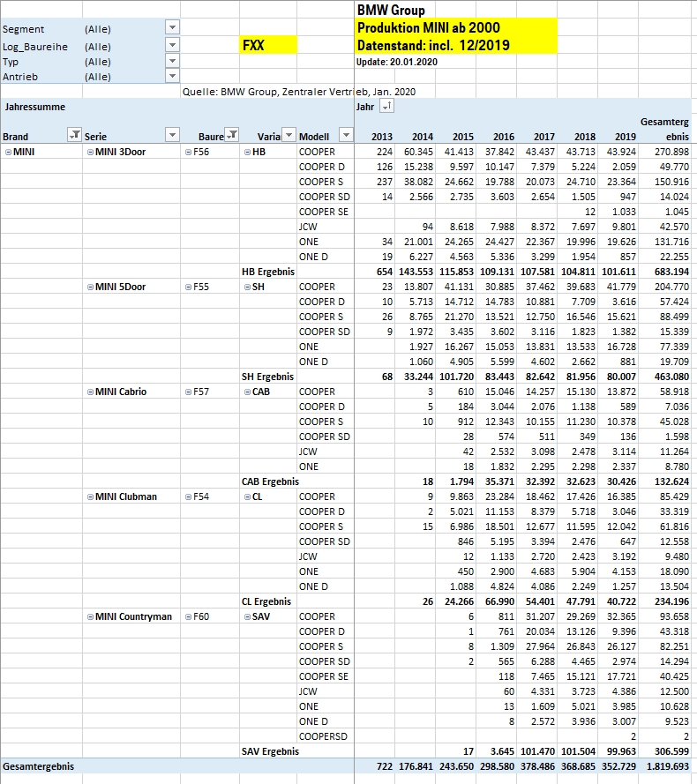This screenshot has width=697, height=784.
Task: Click the yellow FXX cell
Action: (268, 45)
